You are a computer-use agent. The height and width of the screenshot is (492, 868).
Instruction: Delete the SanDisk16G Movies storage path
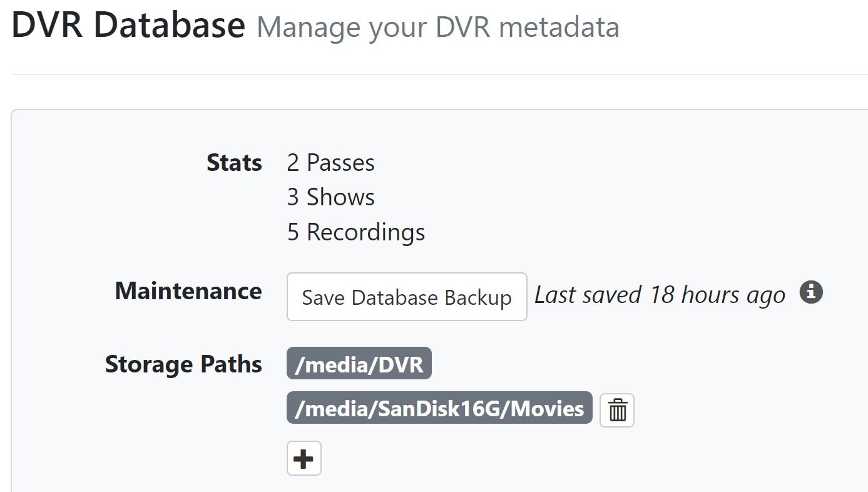click(617, 411)
